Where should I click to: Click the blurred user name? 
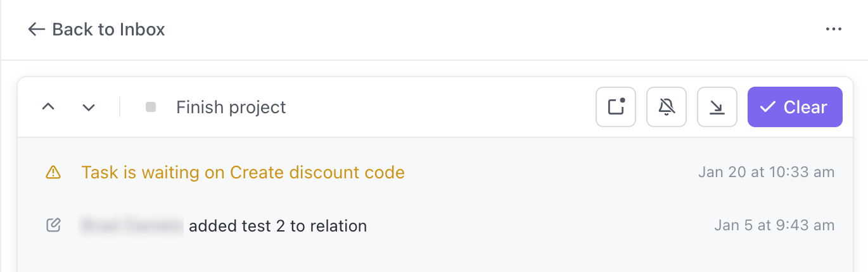click(x=132, y=225)
